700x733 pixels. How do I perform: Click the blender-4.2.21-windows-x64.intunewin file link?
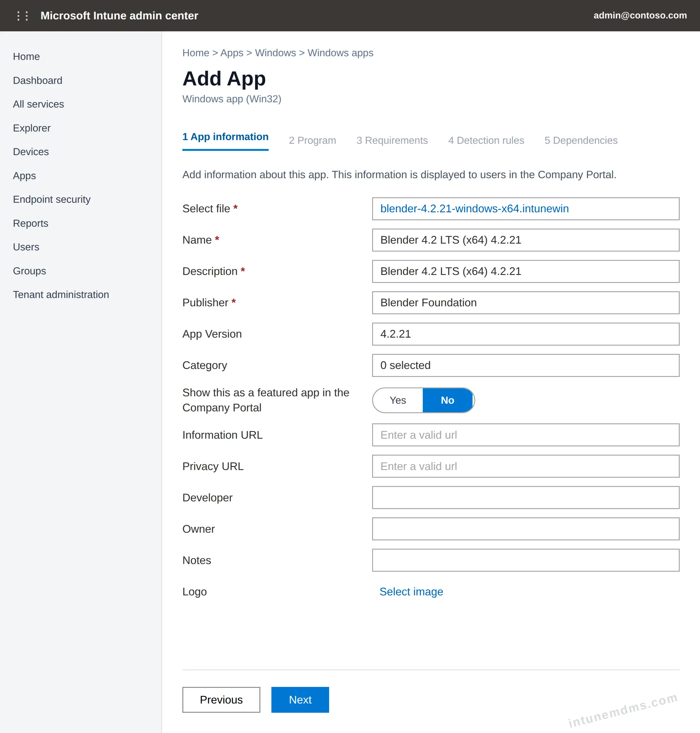coord(474,208)
